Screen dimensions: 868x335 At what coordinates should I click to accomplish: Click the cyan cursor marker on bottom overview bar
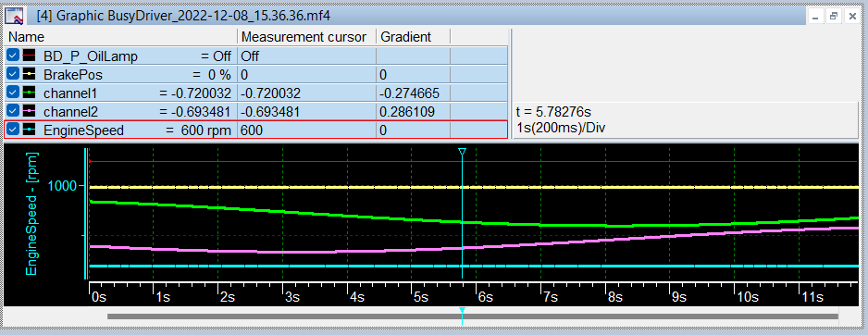(x=463, y=311)
